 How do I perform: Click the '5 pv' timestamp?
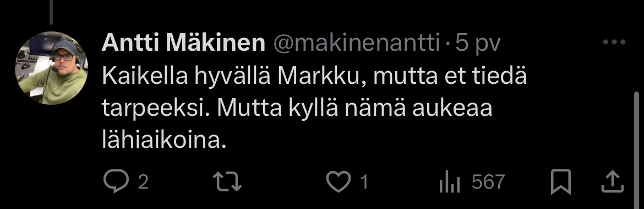pos(477,44)
